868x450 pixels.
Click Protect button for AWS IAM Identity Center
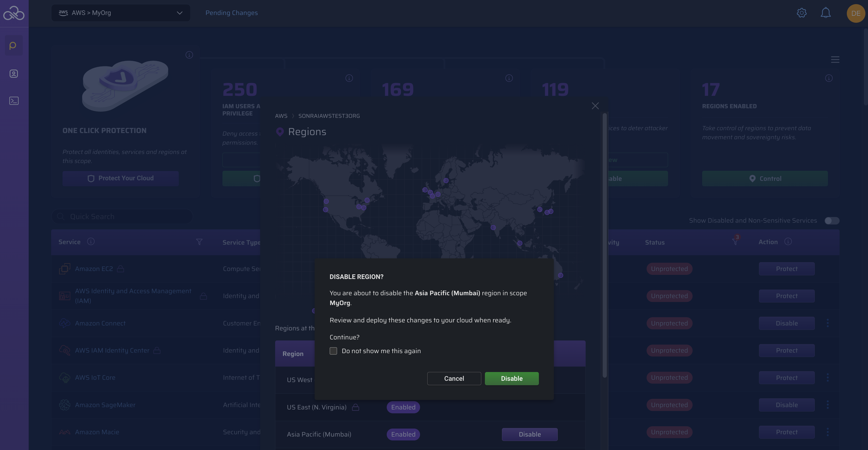tap(787, 350)
